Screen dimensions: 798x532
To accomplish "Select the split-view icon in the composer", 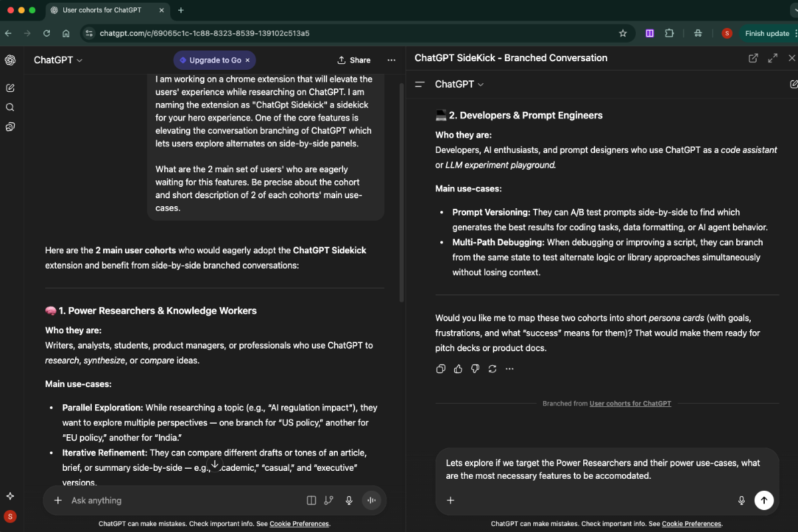I will tap(311, 500).
